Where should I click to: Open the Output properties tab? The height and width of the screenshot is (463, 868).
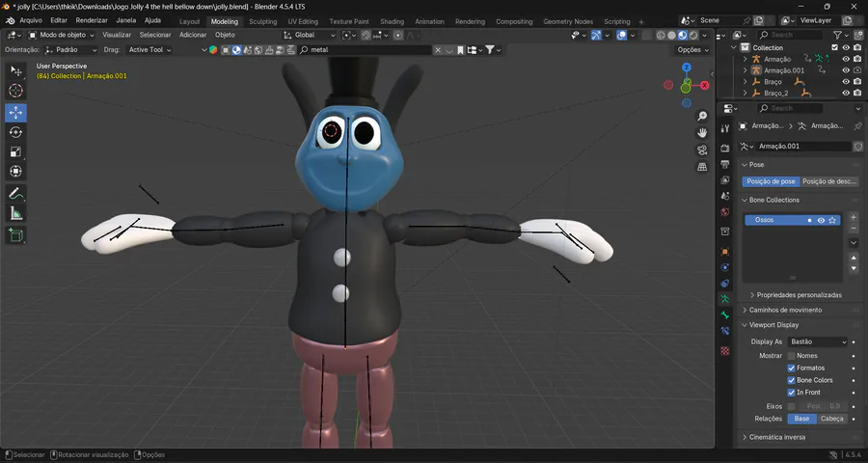725,165
